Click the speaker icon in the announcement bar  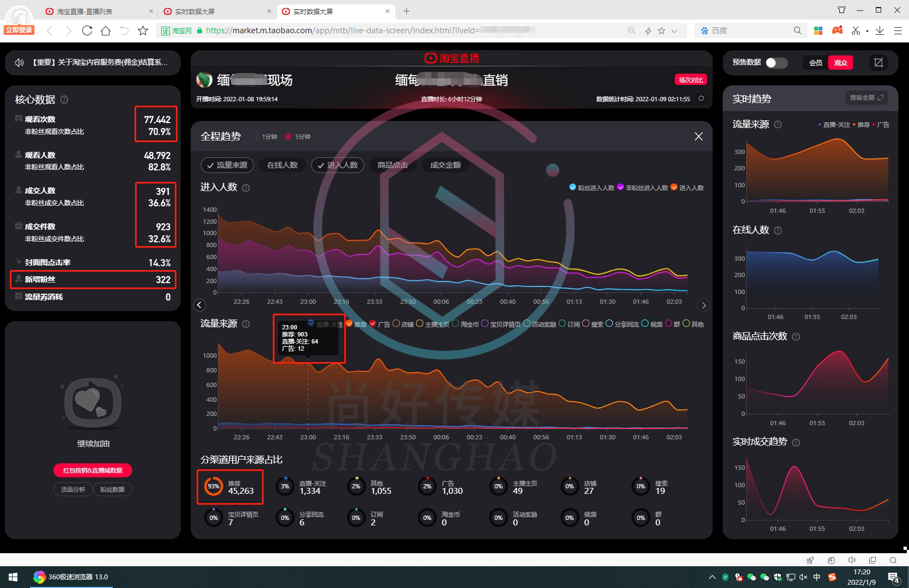(20, 63)
